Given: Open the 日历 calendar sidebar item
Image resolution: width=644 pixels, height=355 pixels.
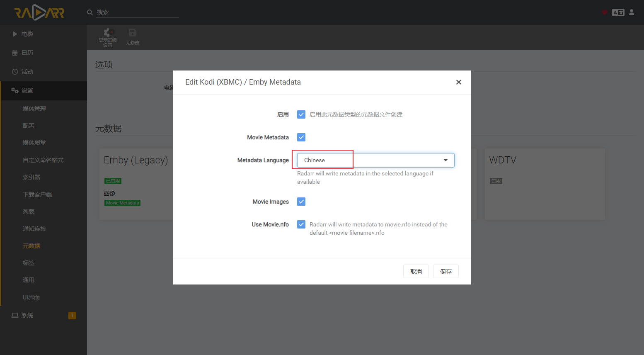Looking at the screenshot, I should point(44,53).
